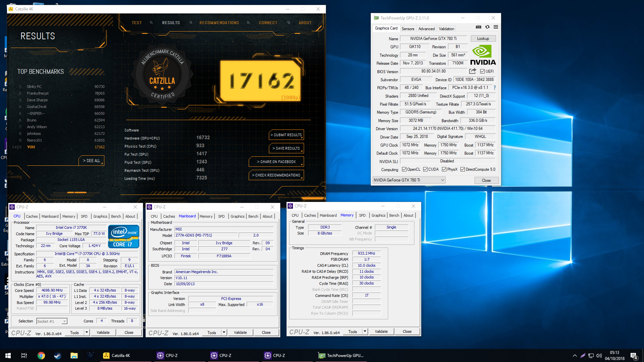Click the 17162 score panel
This screenshot has width=644, height=362.
(260, 81)
